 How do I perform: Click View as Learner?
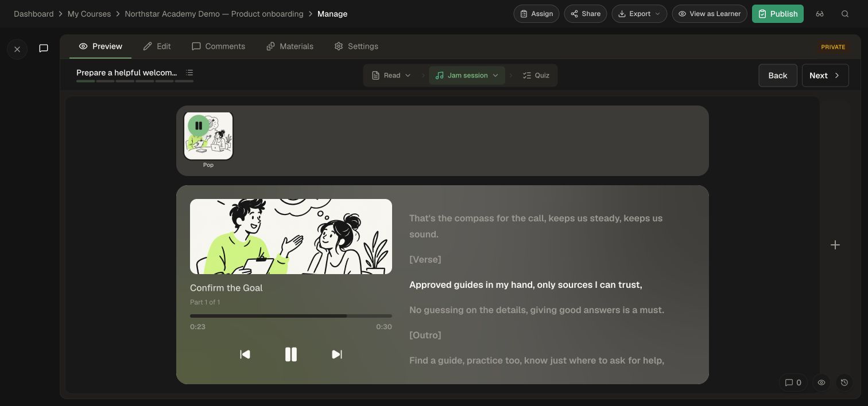point(710,14)
